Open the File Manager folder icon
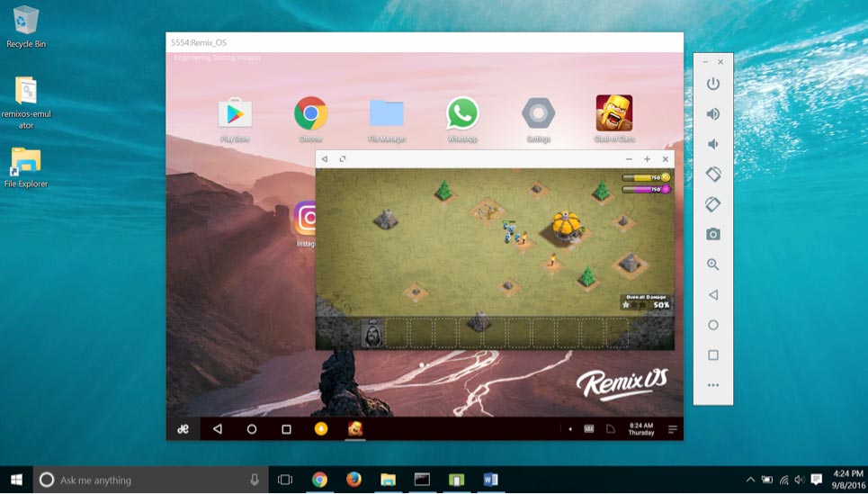Viewport: 868px width, 494px height. coord(387,113)
